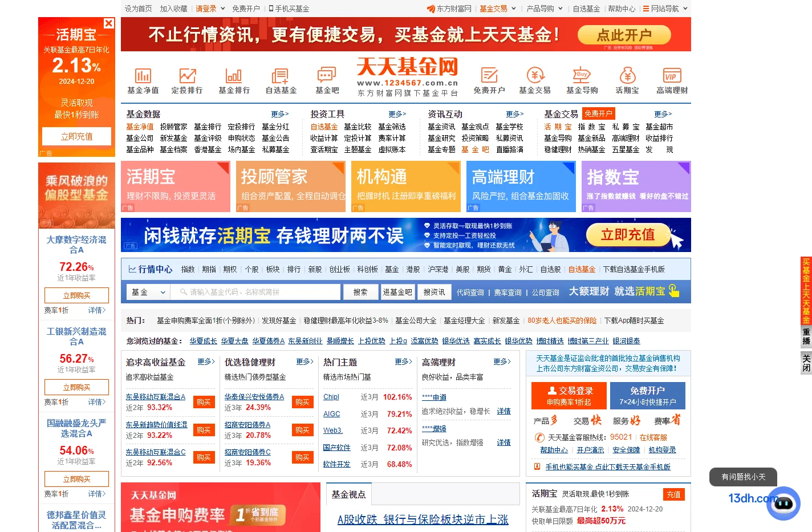This screenshot has height=532, width=812.
Task: Click the 进基金吧 button
Action: [397, 292]
